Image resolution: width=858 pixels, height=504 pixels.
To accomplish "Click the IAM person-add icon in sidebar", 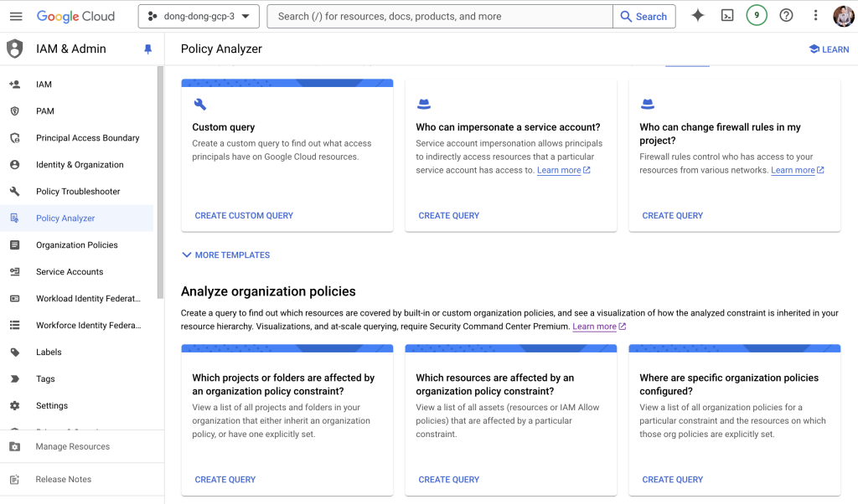I will [x=15, y=85].
